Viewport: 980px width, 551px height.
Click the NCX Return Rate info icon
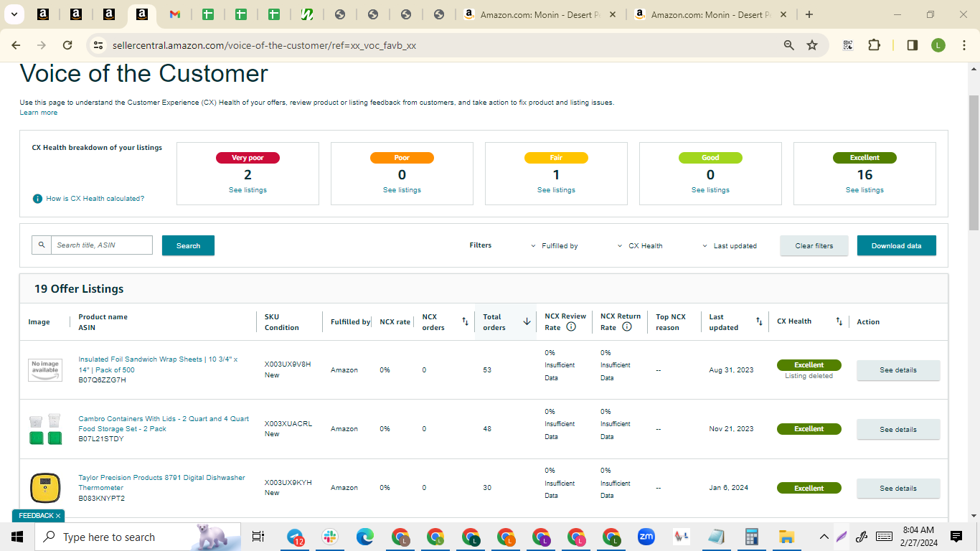point(626,326)
